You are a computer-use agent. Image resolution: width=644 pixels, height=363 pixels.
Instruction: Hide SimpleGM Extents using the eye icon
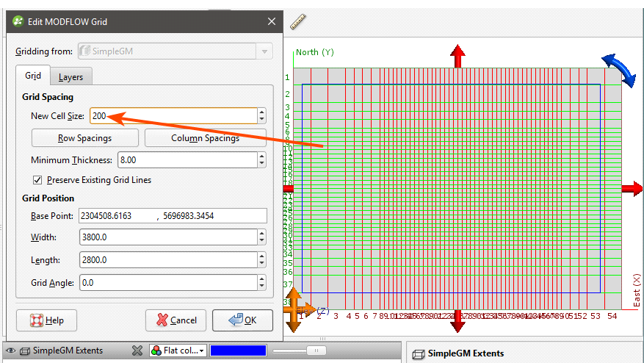point(10,351)
